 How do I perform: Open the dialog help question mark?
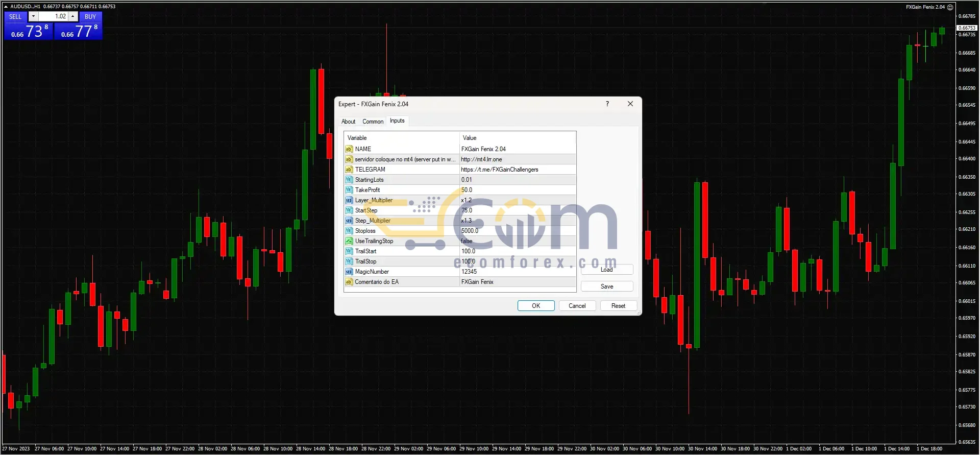tap(607, 104)
